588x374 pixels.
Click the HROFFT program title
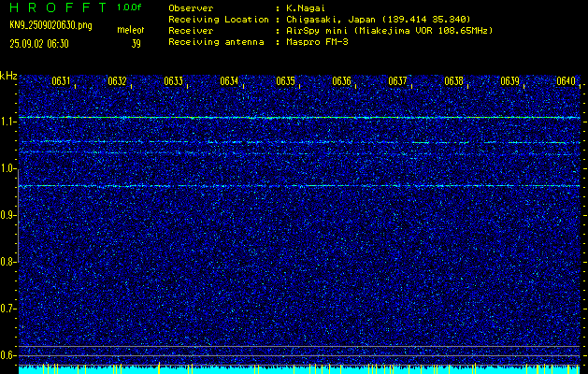point(58,7)
